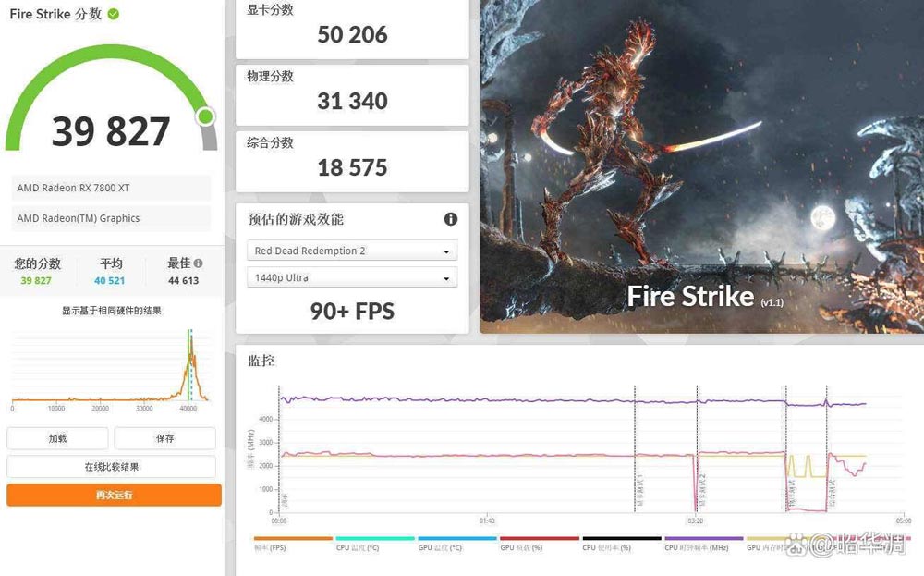Click the 在线比较结果 button
924x576 pixels.
click(112, 467)
